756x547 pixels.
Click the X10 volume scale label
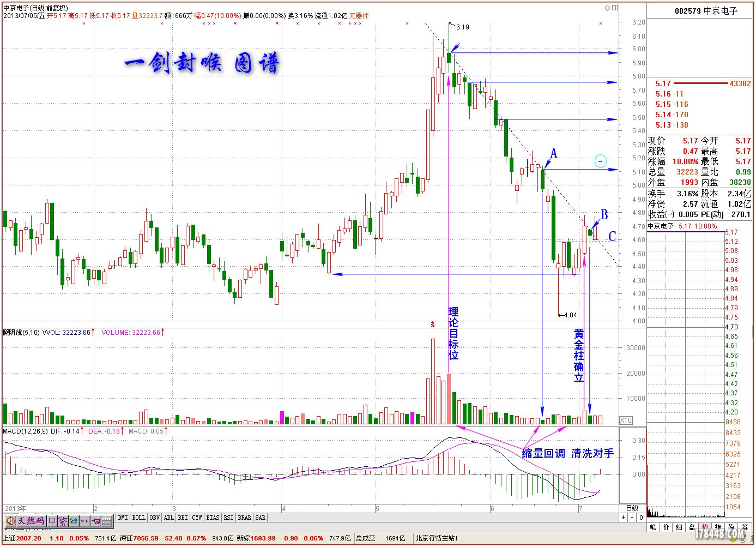point(626,420)
